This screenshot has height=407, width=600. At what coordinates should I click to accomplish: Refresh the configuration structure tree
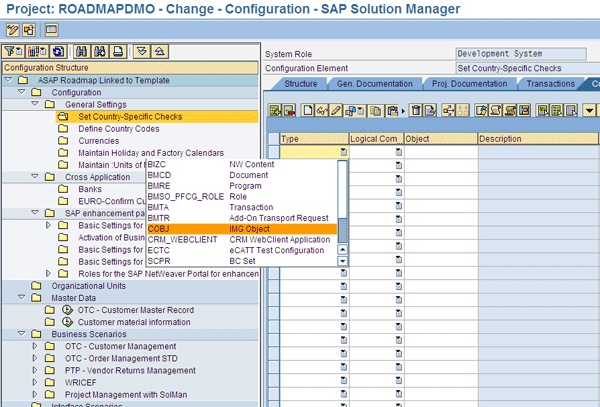click(59, 51)
